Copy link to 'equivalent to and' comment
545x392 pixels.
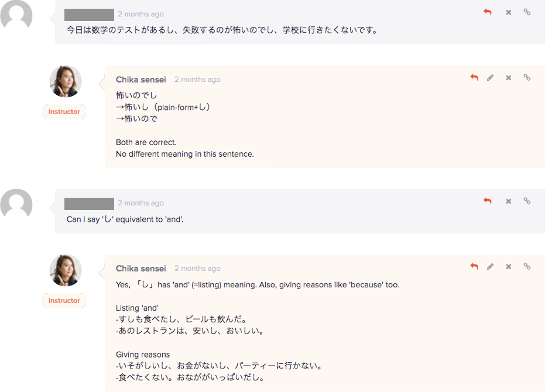click(x=527, y=201)
